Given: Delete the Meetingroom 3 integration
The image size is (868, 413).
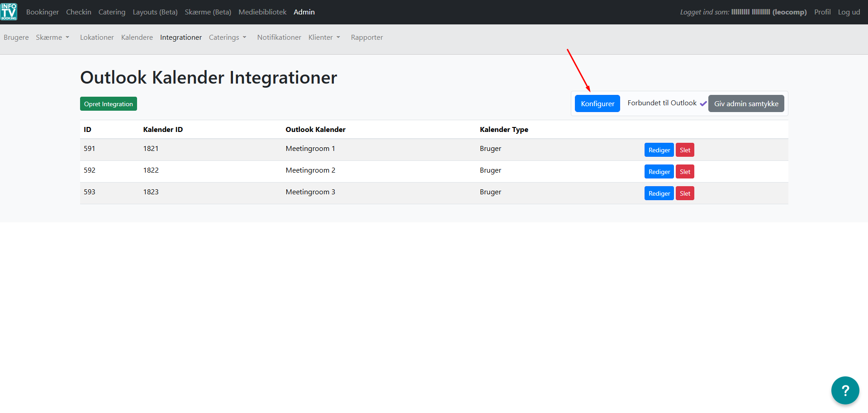Looking at the screenshot, I should point(685,193).
